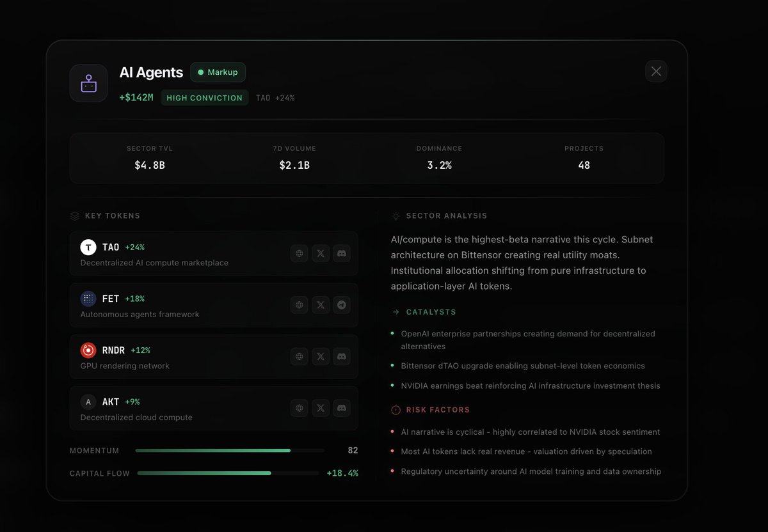This screenshot has height=532, width=768.
Task: Click the 'lack real revenue' risk item
Action: click(x=526, y=451)
